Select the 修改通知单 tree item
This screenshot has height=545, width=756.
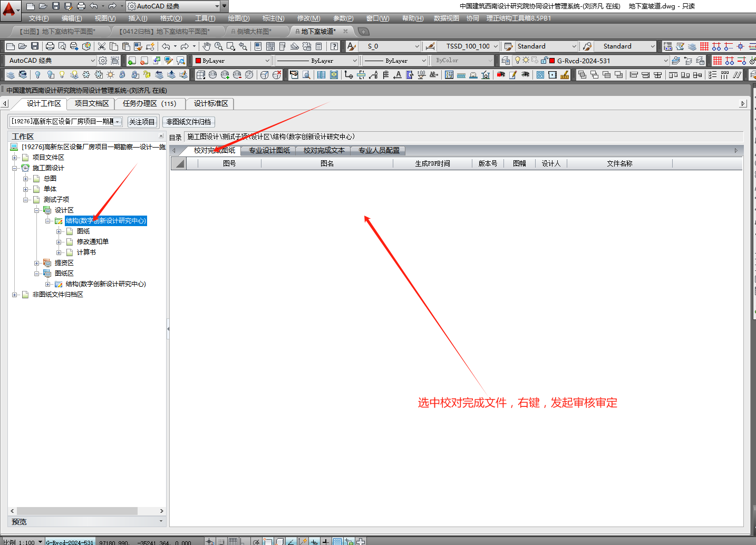tap(93, 242)
